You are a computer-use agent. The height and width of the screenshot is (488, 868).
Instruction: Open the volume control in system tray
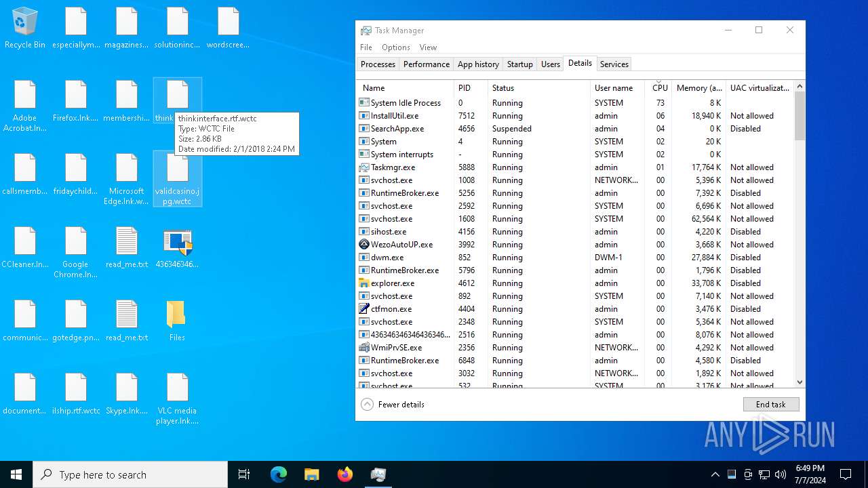pyautogui.click(x=781, y=474)
